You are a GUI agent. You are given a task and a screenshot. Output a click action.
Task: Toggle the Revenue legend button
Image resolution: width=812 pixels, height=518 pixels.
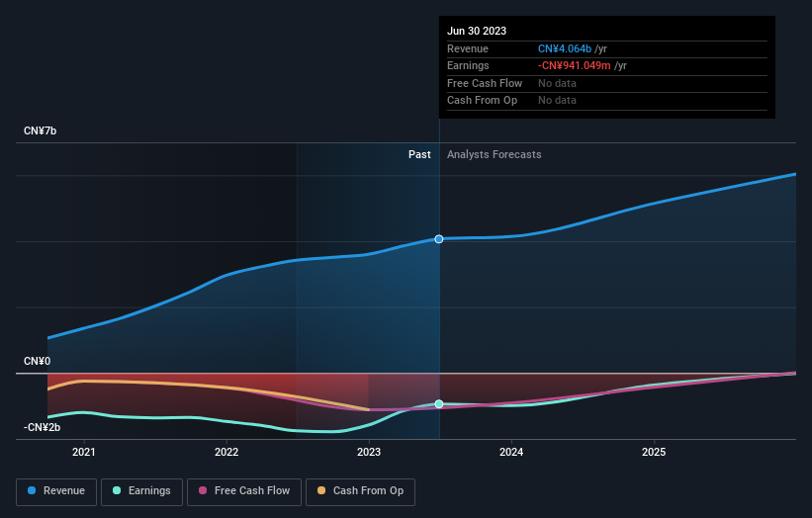pyautogui.click(x=56, y=491)
